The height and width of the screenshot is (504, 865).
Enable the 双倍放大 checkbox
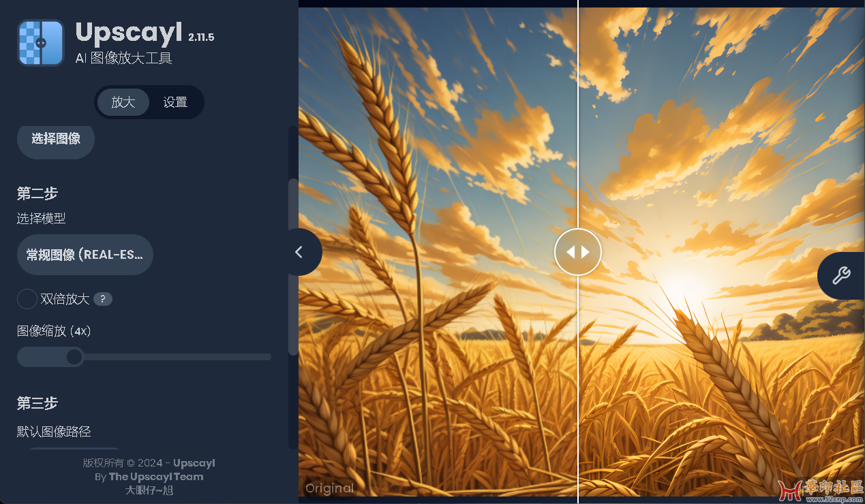pos(27,299)
